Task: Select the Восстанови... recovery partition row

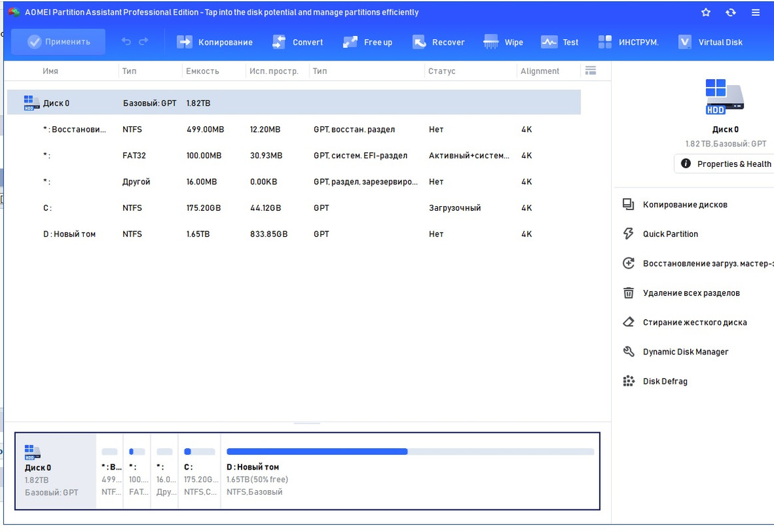Action: tap(293, 129)
